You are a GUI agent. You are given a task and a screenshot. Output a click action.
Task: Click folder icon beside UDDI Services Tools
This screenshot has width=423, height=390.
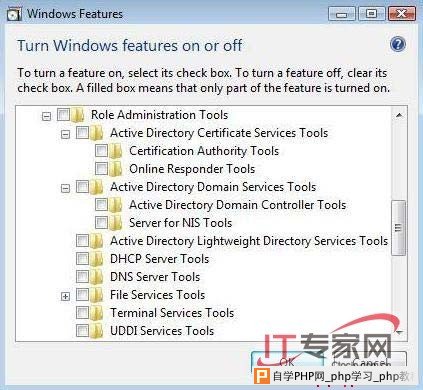pyautogui.click(x=97, y=331)
